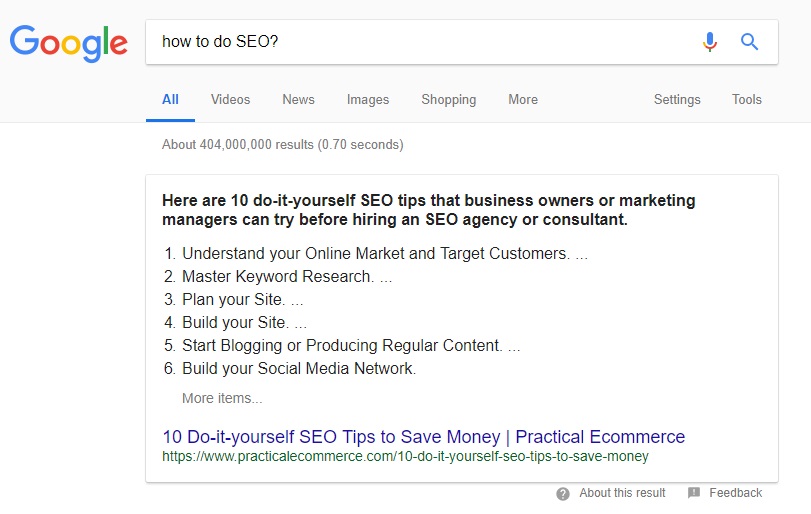This screenshot has width=811, height=514.
Task: Select the All results tab
Action: 170,99
